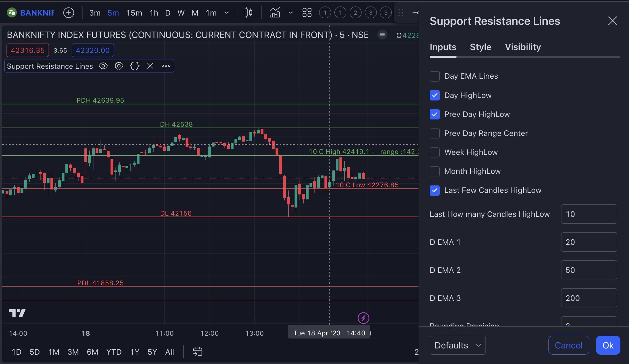Enable the Week HighLow checkbox

coord(435,152)
